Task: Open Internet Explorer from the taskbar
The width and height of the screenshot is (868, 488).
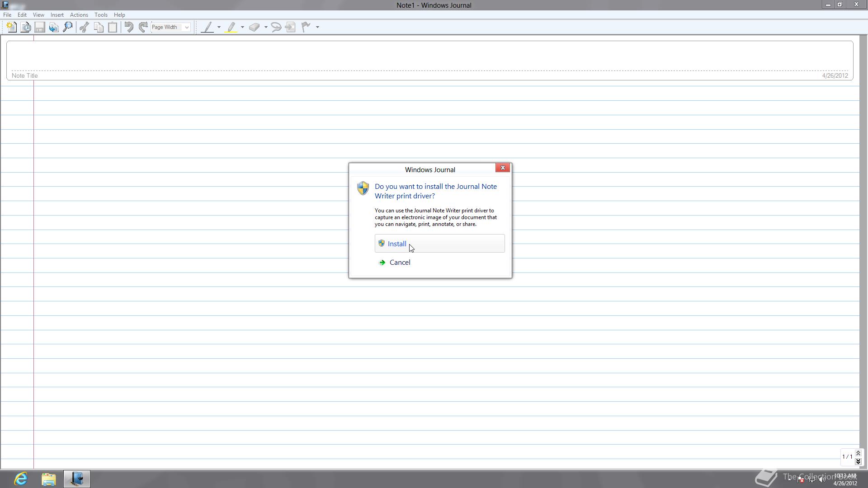Action: pyautogui.click(x=21, y=479)
